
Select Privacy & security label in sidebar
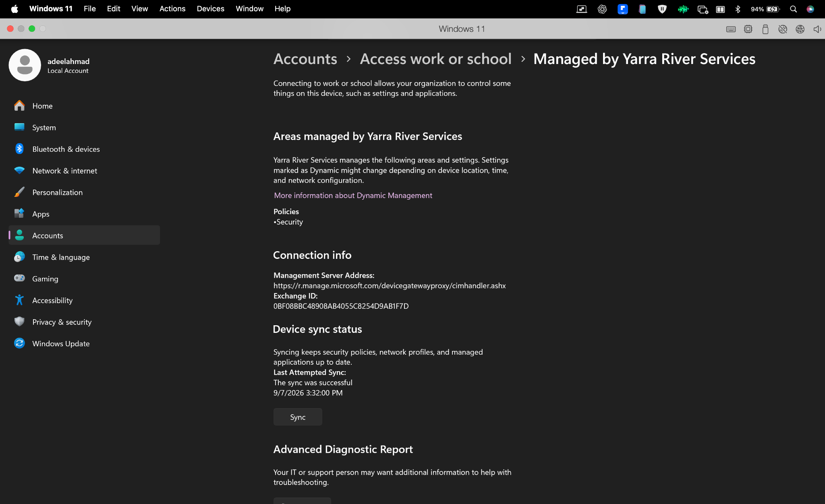click(62, 322)
